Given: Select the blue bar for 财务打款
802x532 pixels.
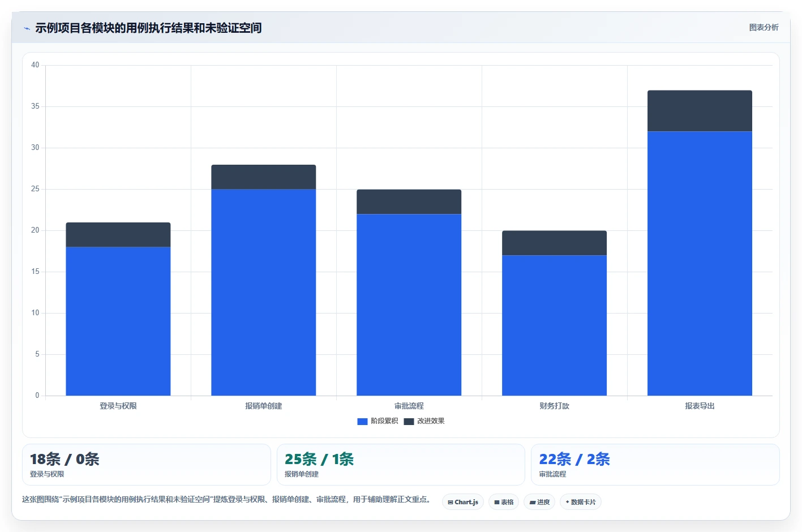Looking at the screenshot, I should click(555, 325).
